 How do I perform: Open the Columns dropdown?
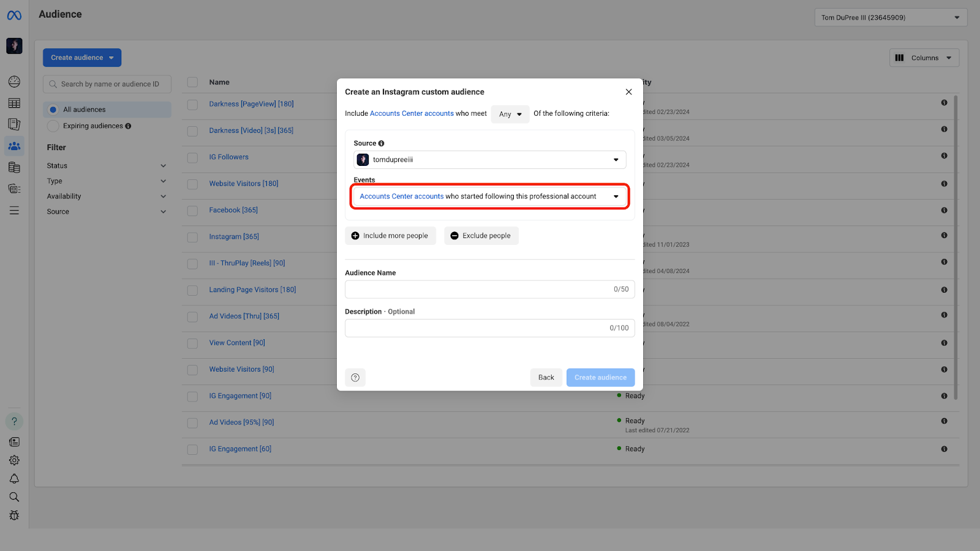pos(924,58)
